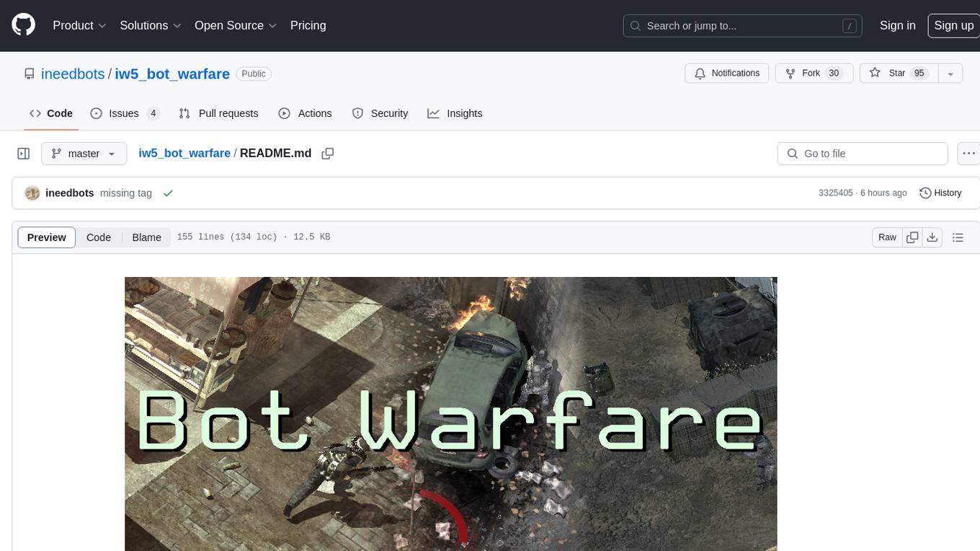Download the raw file

(x=932, y=237)
